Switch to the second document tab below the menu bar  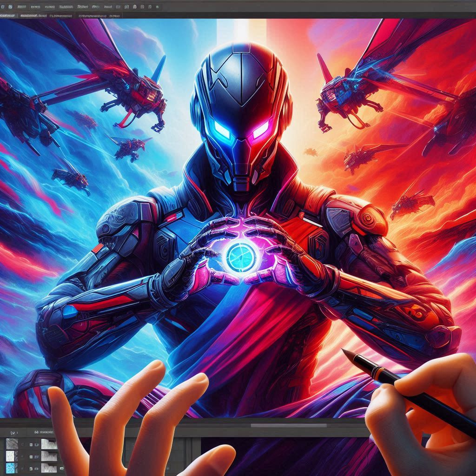(x=33, y=16)
